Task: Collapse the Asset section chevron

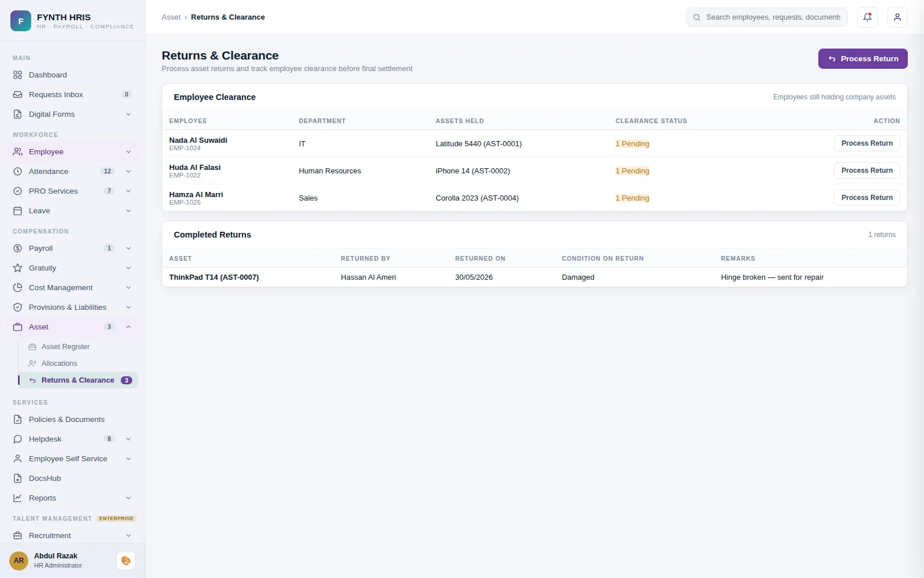Action: [x=128, y=327]
